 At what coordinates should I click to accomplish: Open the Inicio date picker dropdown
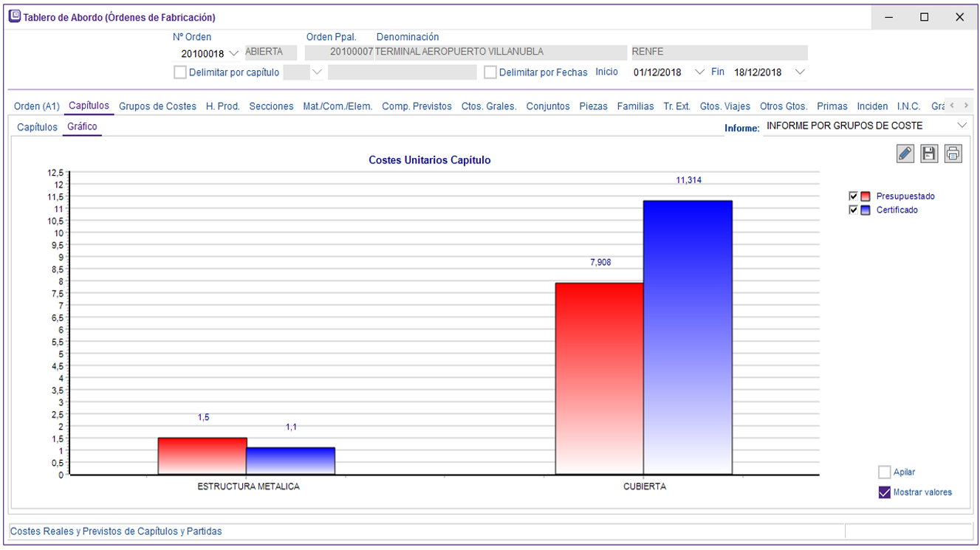pyautogui.click(x=700, y=72)
